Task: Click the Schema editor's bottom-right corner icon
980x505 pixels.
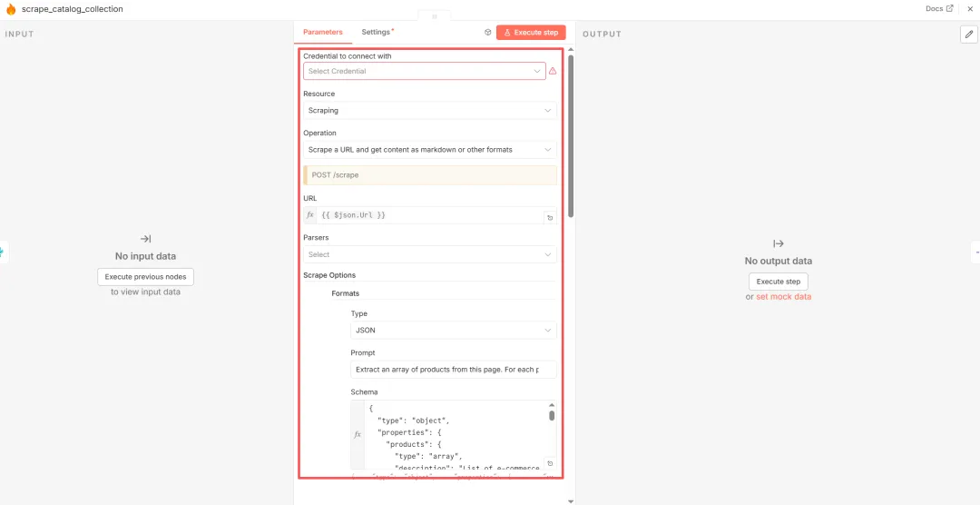Action: (550, 464)
